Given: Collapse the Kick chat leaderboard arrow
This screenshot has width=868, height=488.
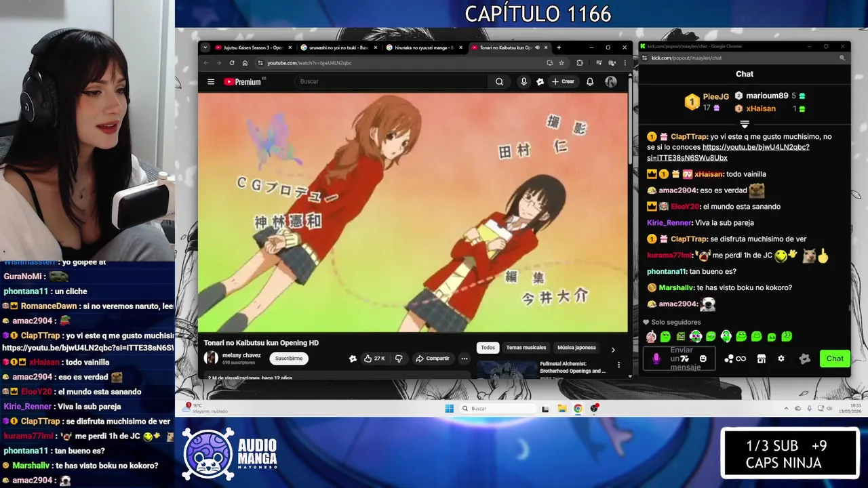Looking at the screenshot, I should 744,124.
